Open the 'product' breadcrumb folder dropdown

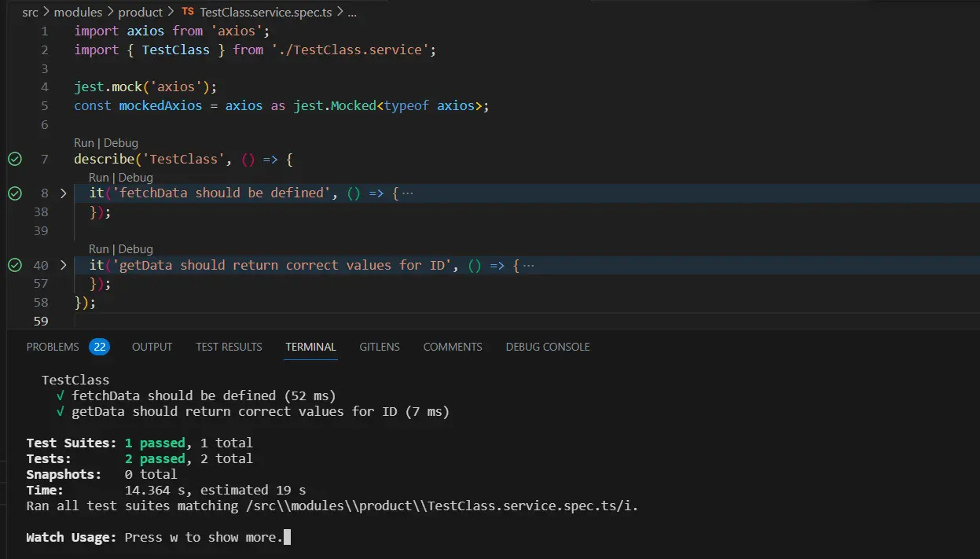coord(140,13)
